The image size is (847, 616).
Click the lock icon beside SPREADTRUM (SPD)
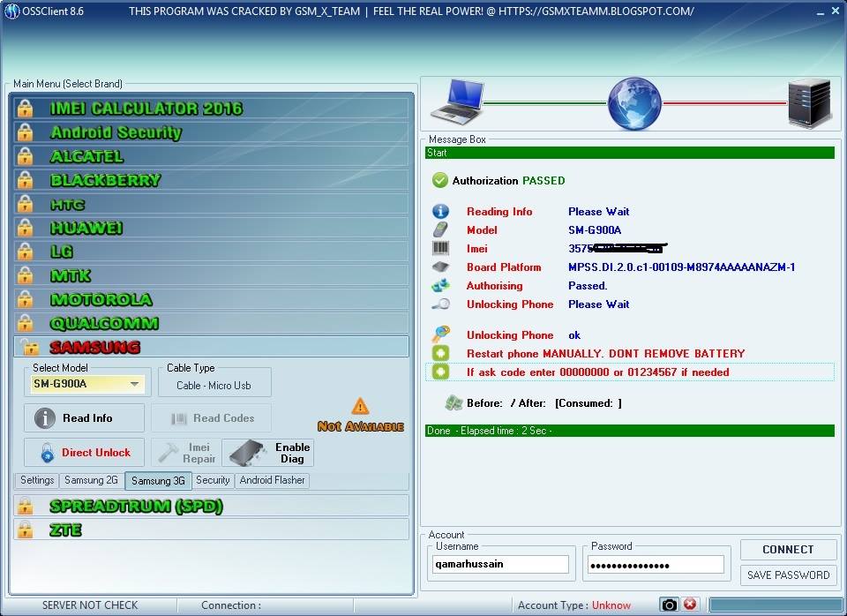(x=25, y=507)
